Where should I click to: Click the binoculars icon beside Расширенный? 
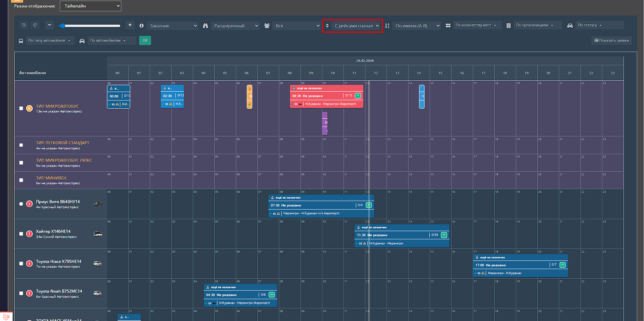coord(205,26)
